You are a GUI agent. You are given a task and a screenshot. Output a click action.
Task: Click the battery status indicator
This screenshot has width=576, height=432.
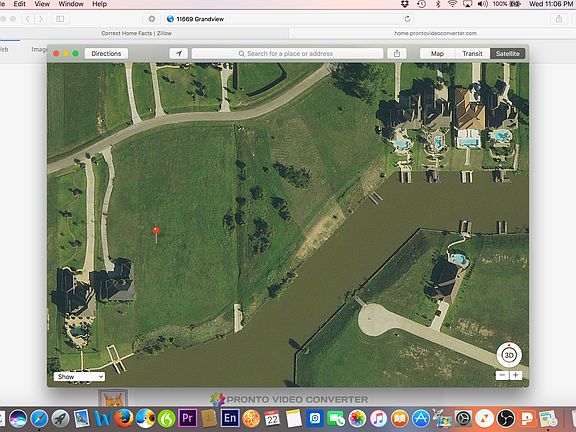click(x=507, y=4)
